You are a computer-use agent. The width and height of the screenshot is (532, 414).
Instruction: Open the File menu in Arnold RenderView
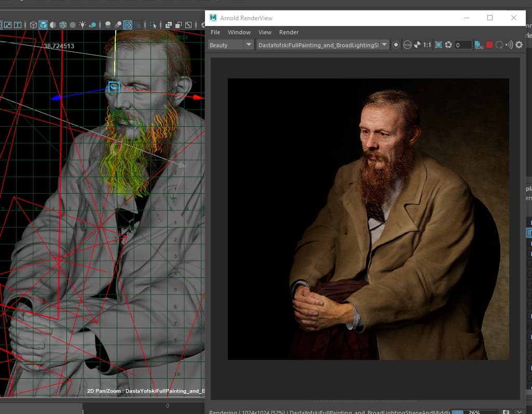(215, 32)
